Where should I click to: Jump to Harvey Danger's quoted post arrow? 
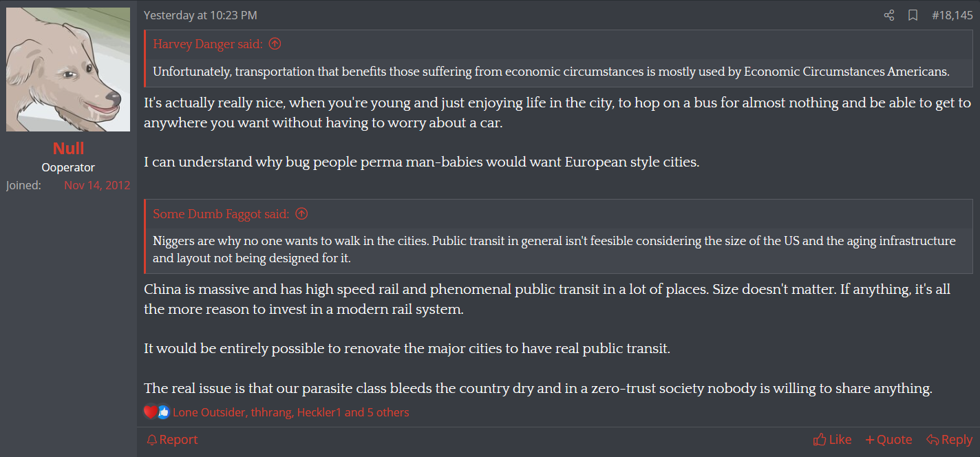coord(275,44)
